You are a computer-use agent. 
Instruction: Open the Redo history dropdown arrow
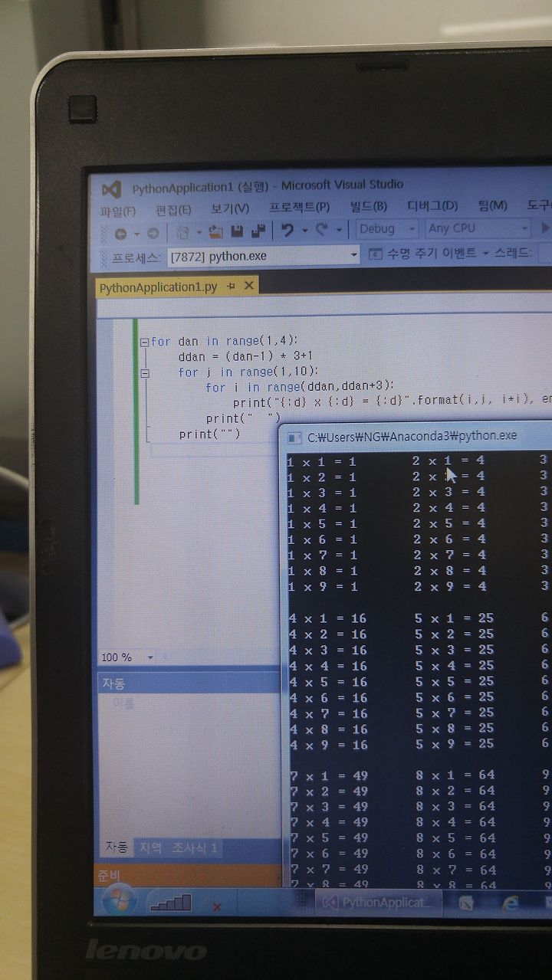(x=338, y=229)
